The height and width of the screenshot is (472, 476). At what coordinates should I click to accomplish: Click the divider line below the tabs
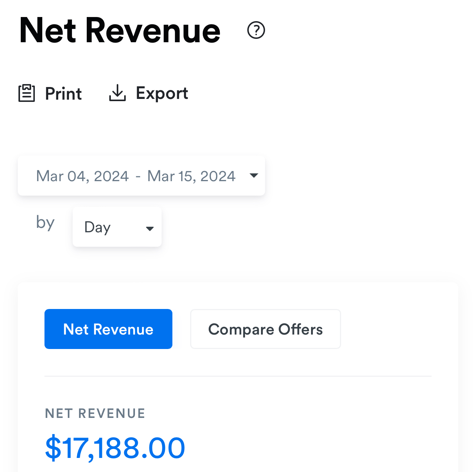click(x=238, y=376)
